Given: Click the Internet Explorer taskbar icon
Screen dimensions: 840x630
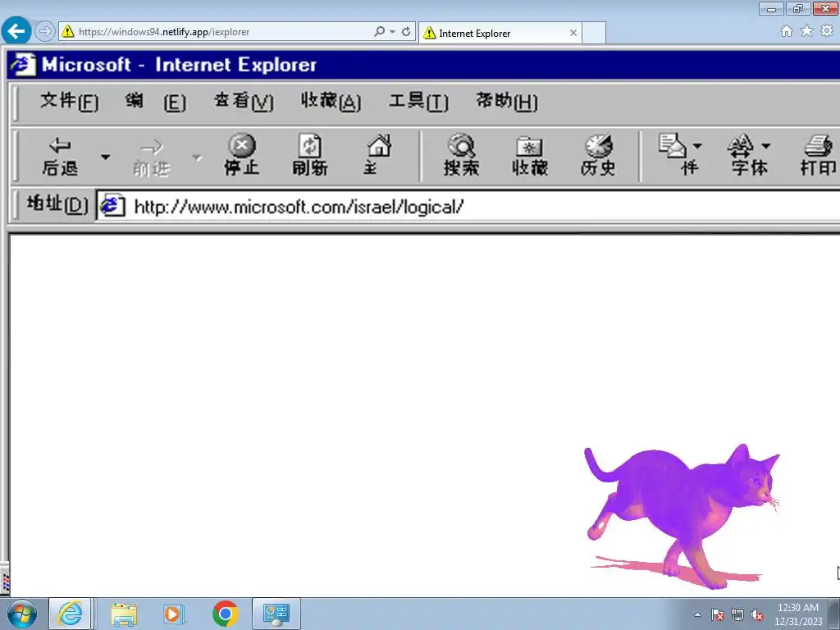Looking at the screenshot, I should 71,614.
